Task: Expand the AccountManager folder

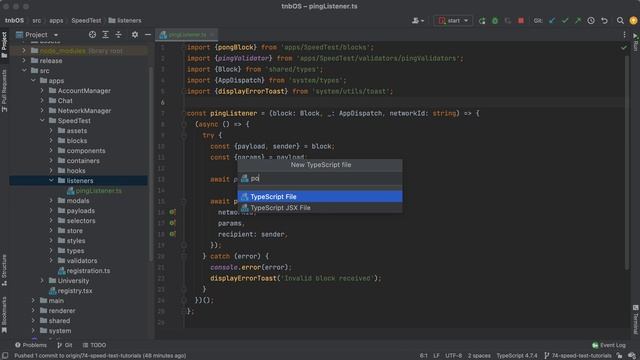Action: coord(42,91)
